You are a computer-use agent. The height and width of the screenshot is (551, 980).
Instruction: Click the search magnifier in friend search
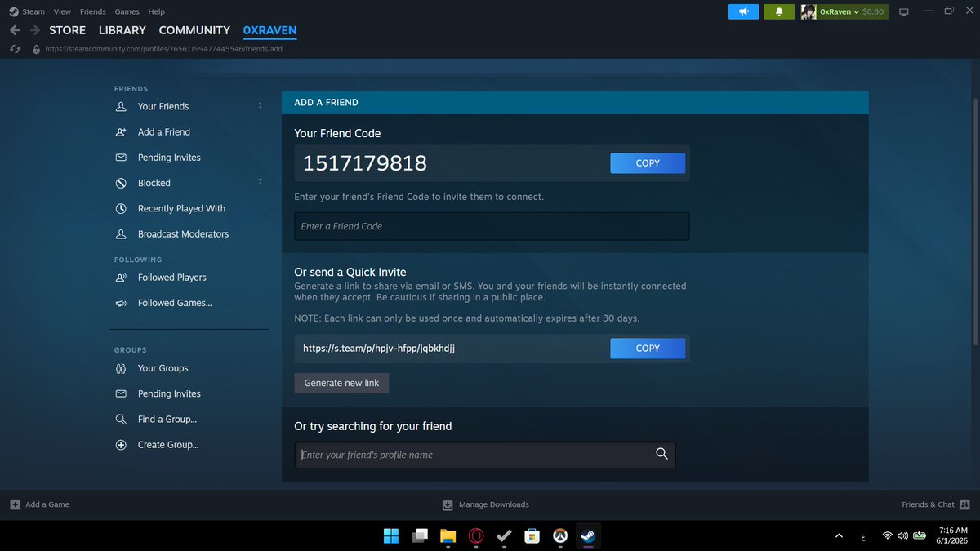pyautogui.click(x=661, y=454)
